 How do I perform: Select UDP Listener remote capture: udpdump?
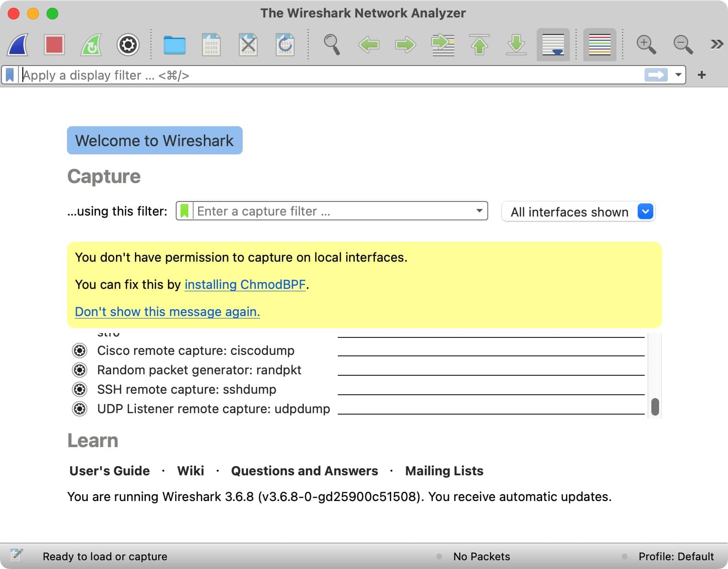[x=214, y=409]
